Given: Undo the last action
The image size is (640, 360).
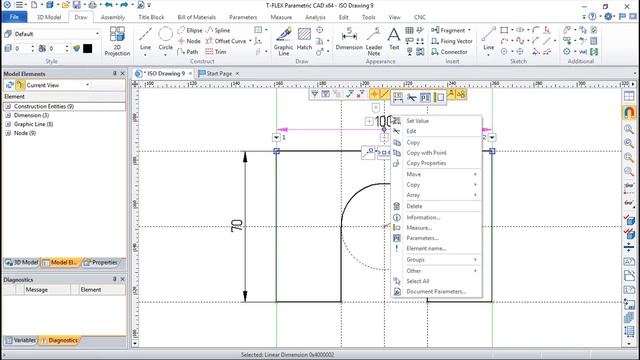Looking at the screenshot, I should pos(108,5).
